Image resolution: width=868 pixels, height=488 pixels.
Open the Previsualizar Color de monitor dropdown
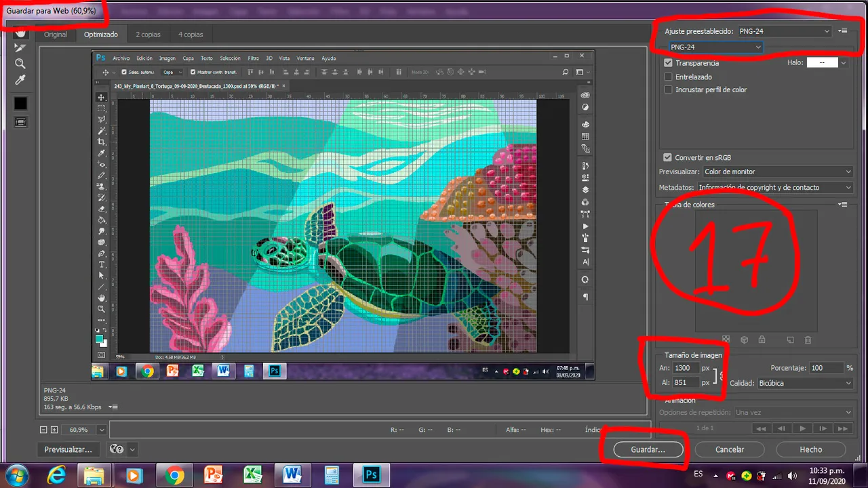point(778,171)
